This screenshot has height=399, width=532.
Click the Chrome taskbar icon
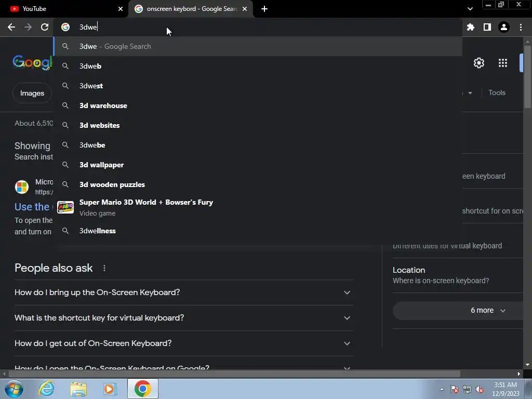143,389
